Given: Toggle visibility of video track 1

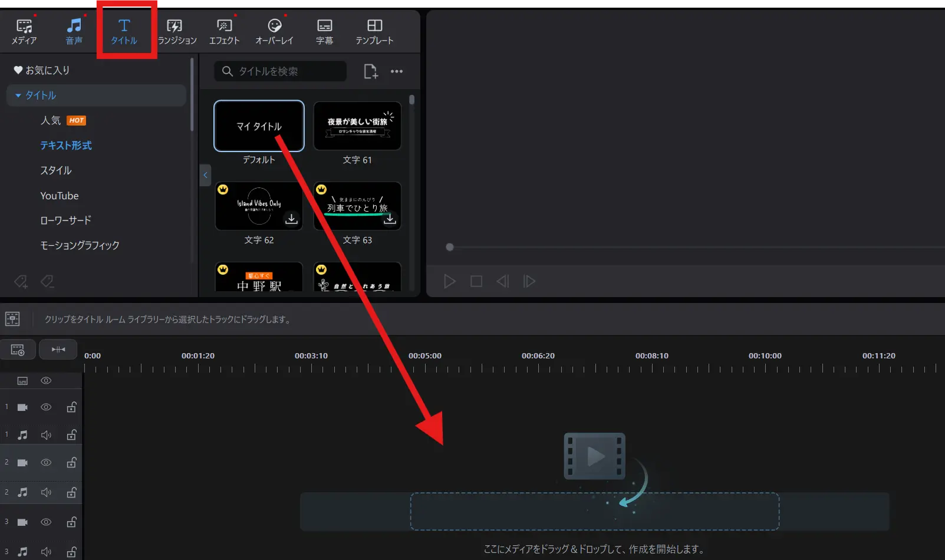Looking at the screenshot, I should tap(46, 407).
